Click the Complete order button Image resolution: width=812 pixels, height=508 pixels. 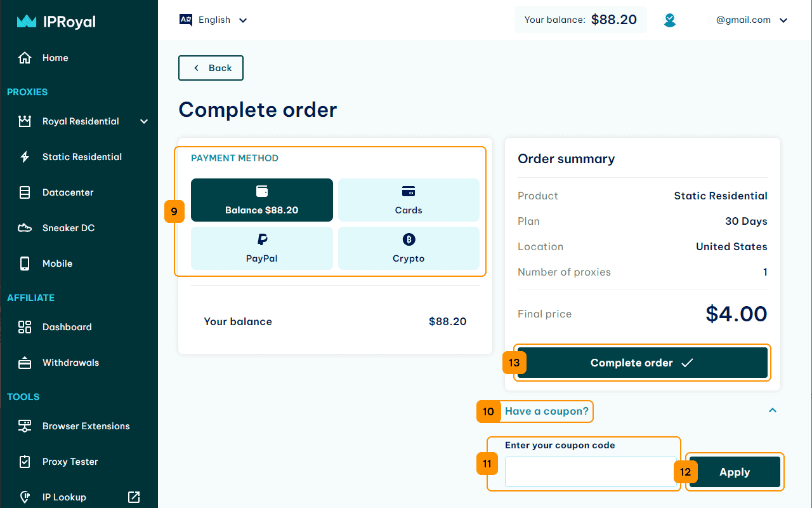pos(643,363)
